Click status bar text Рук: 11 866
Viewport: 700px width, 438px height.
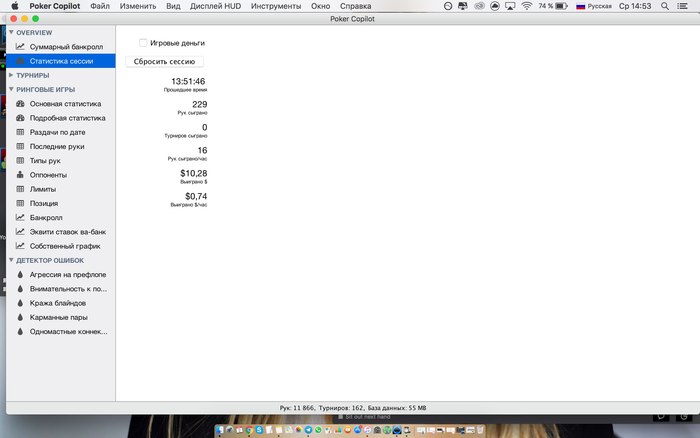pos(297,408)
